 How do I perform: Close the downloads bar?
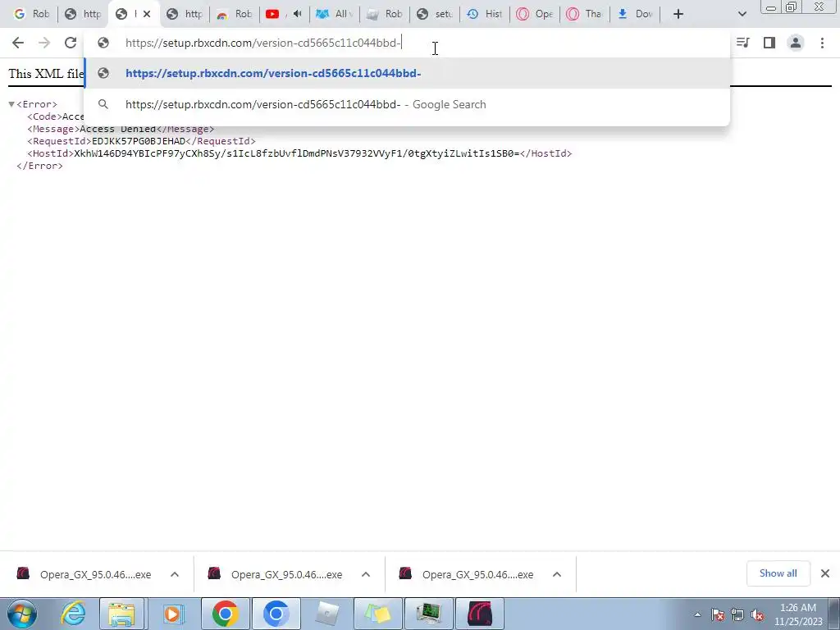pyautogui.click(x=825, y=573)
